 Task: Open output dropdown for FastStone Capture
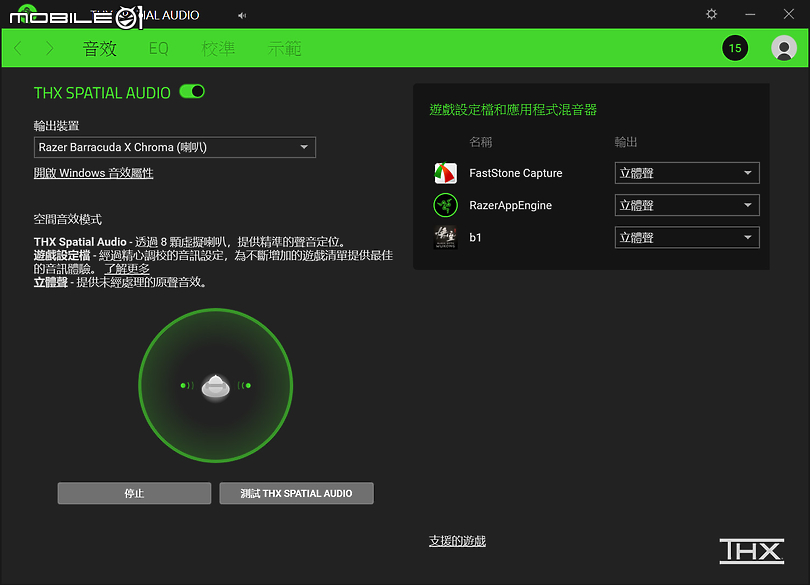pos(687,173)
